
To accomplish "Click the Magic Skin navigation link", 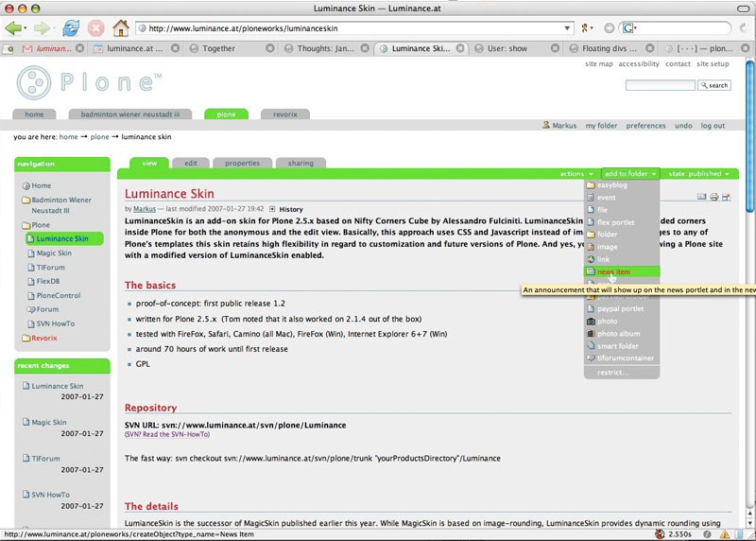I will 54,253.
